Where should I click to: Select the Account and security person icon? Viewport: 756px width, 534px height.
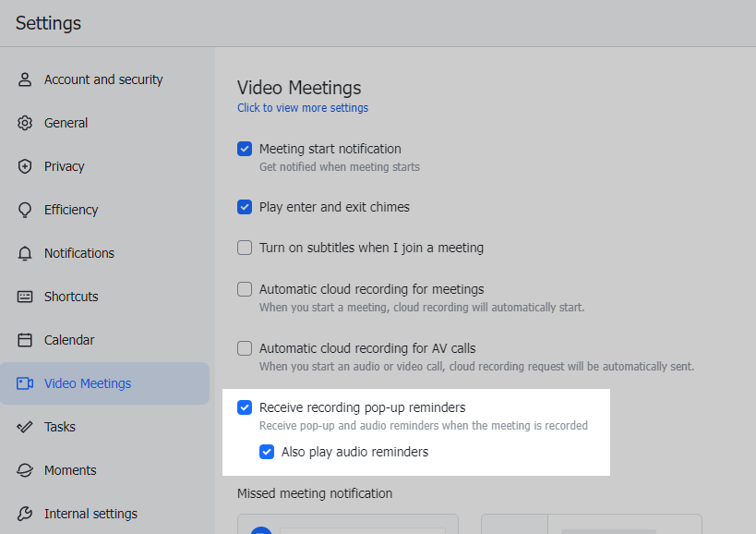(25, 79)
